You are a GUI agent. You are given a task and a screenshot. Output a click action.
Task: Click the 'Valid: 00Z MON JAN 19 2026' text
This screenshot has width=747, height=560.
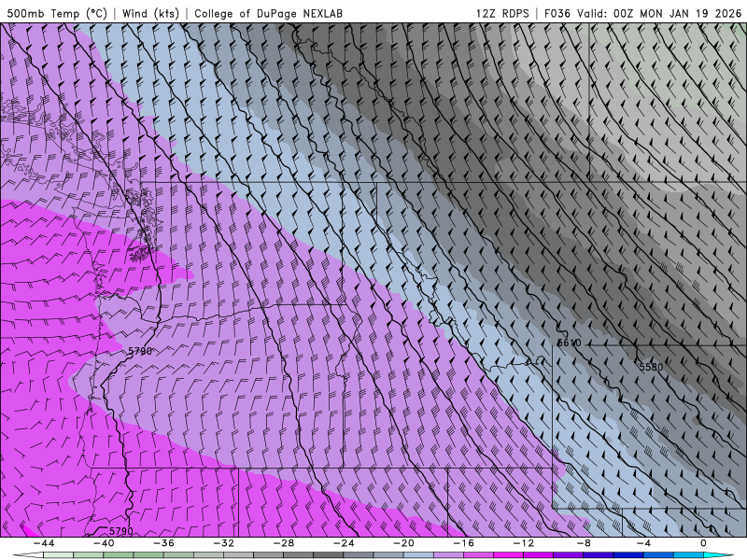(x=659, y=13)
